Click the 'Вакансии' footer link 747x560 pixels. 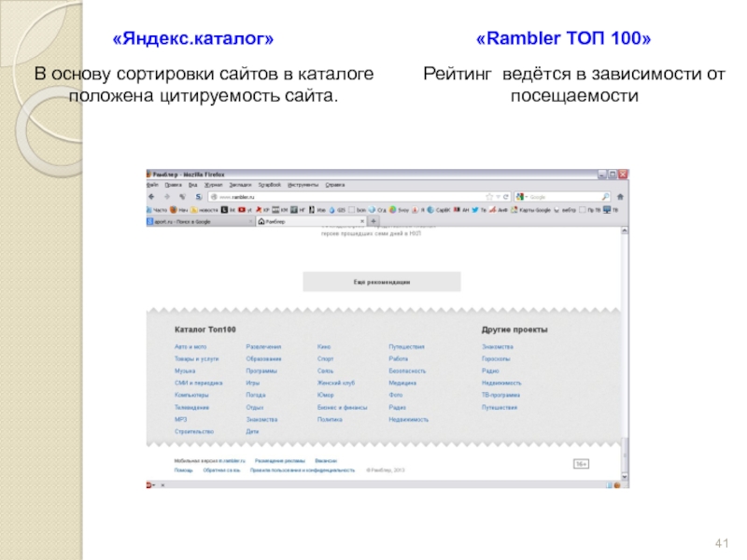(326, 461)
